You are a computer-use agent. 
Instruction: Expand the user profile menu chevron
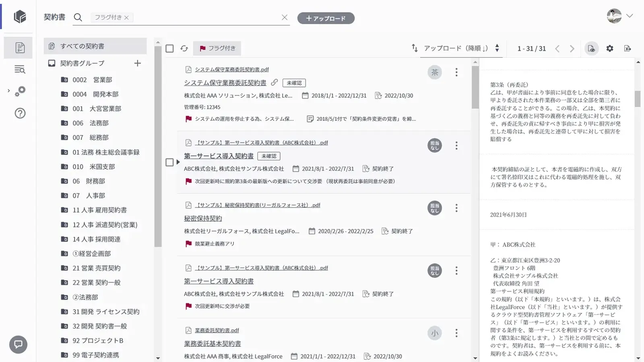click(630, 16)
